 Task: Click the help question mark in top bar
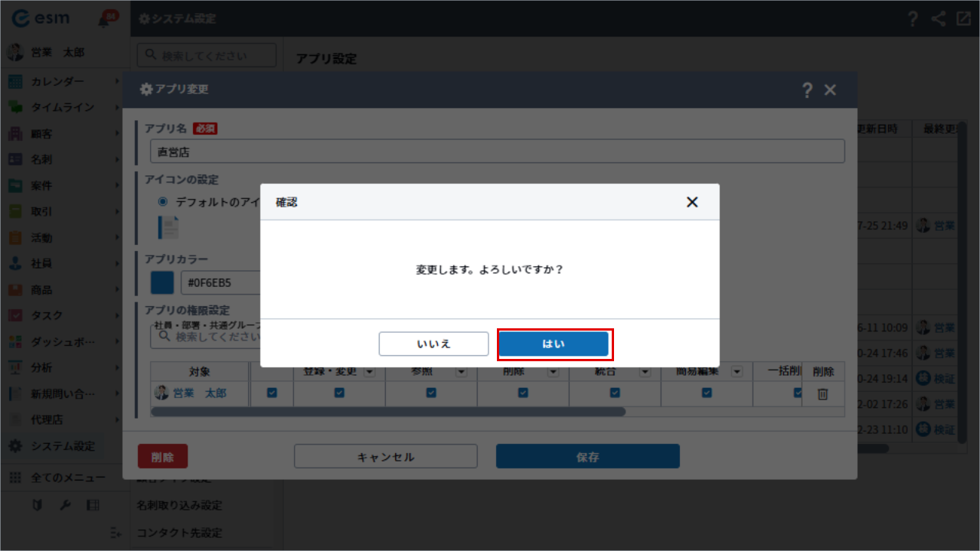click(913, 19)
